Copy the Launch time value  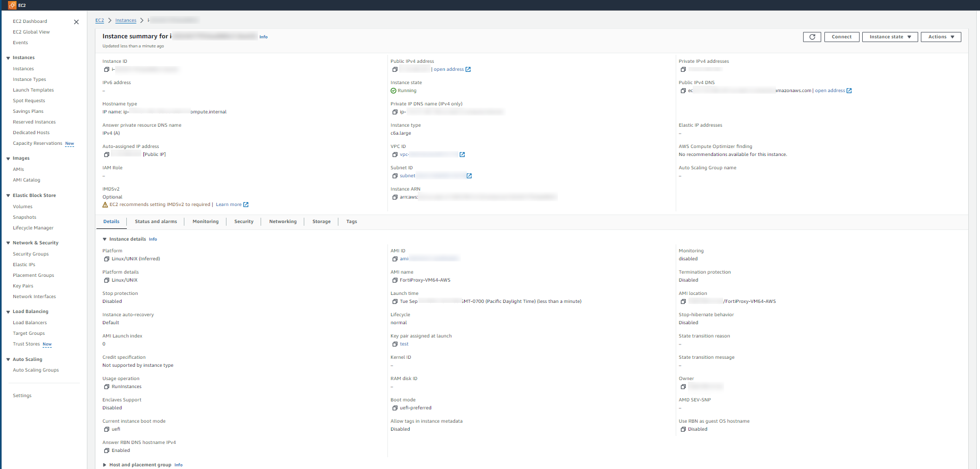click(395, 301)
